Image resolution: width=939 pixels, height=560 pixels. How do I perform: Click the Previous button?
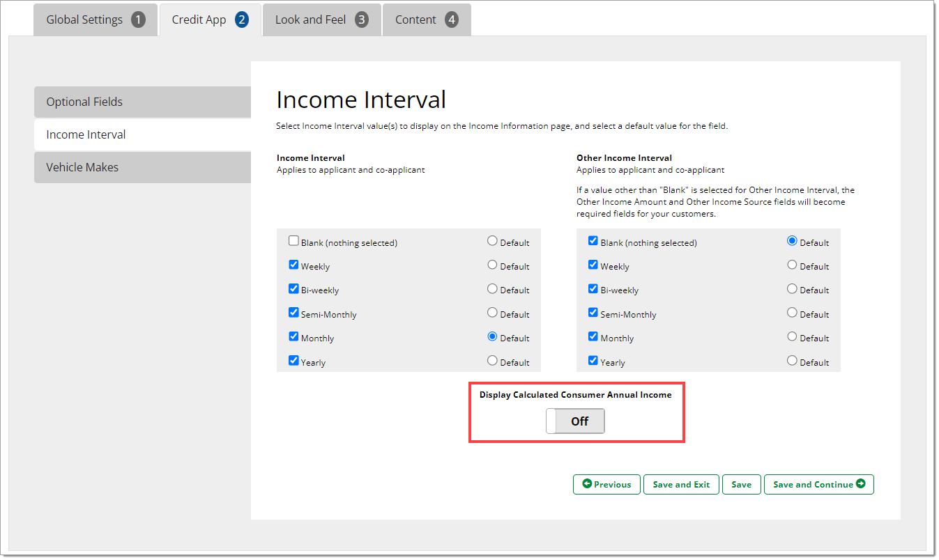click(x=606, y=484)
